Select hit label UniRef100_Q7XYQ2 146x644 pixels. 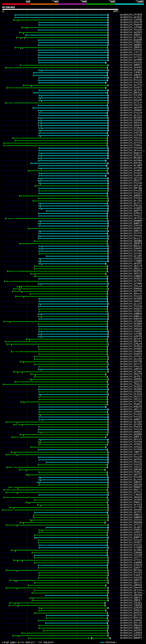click(x=131, y=37)
